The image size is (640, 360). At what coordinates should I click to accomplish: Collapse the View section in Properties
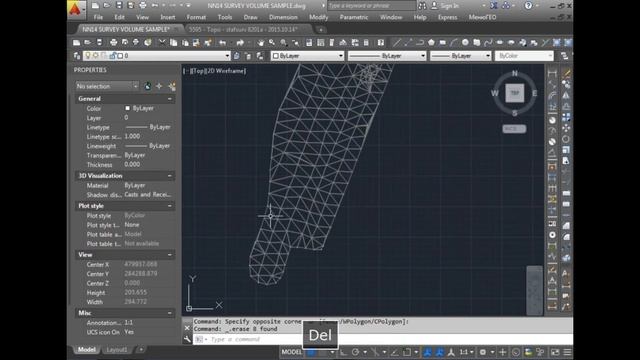click(x=170, y=255)
